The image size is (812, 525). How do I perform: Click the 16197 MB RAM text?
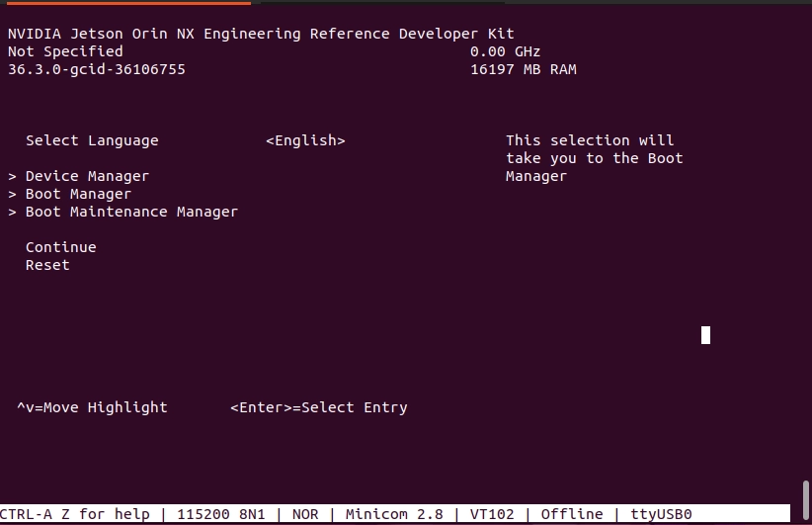coord(524,69)
